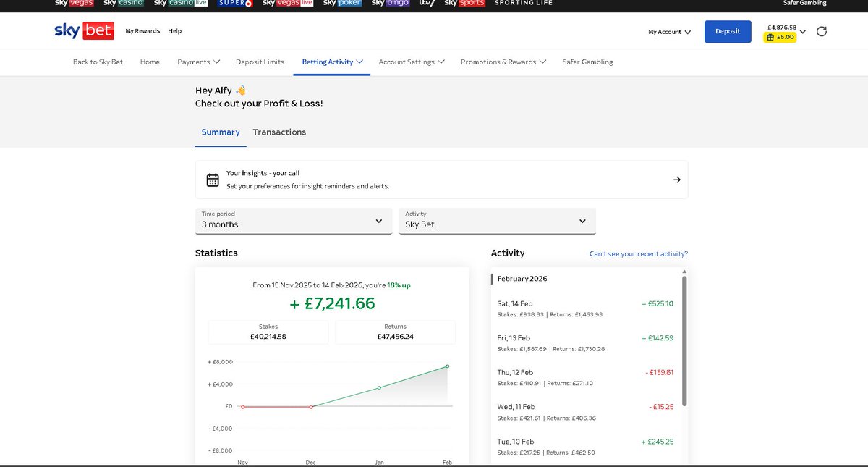The width and height of the screenshot is (868, 467).
Task: Click the Statistics heading
Action: click(216, 253)
